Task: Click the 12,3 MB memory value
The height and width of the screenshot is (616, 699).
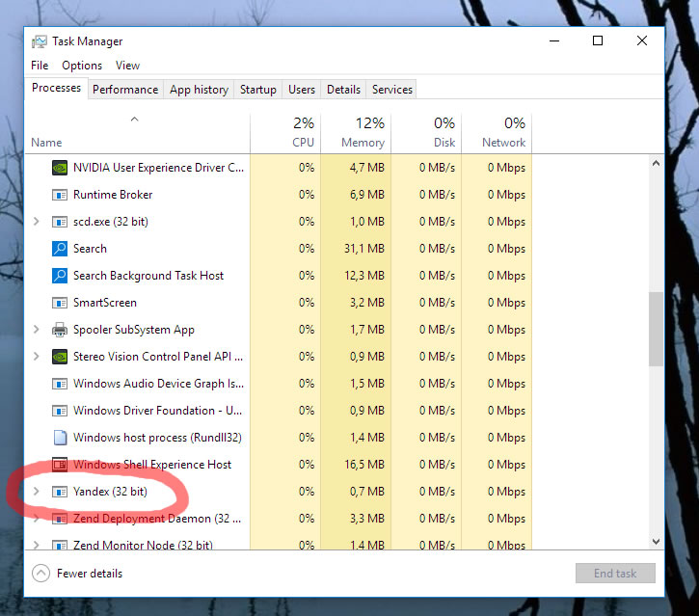Action: [363, 276]
